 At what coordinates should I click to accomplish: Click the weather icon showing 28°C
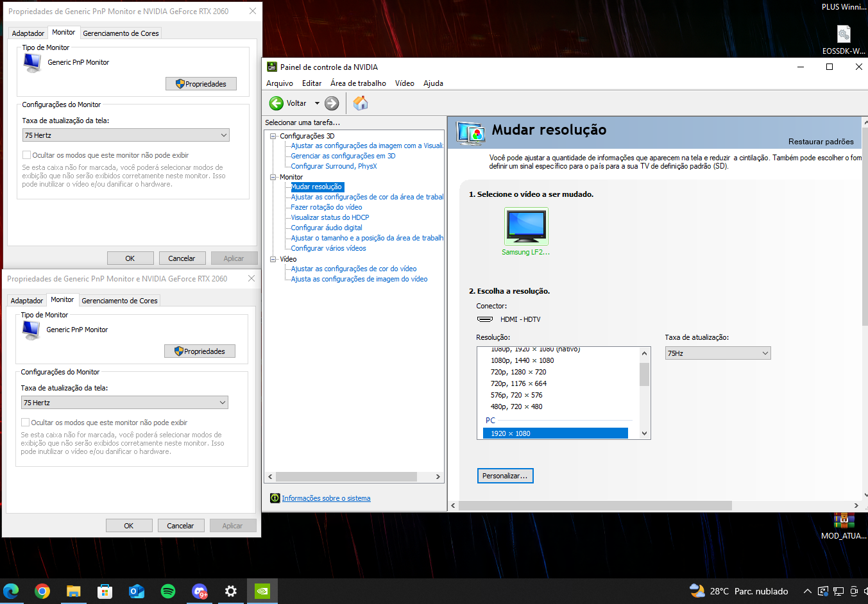tap(697, 591)
